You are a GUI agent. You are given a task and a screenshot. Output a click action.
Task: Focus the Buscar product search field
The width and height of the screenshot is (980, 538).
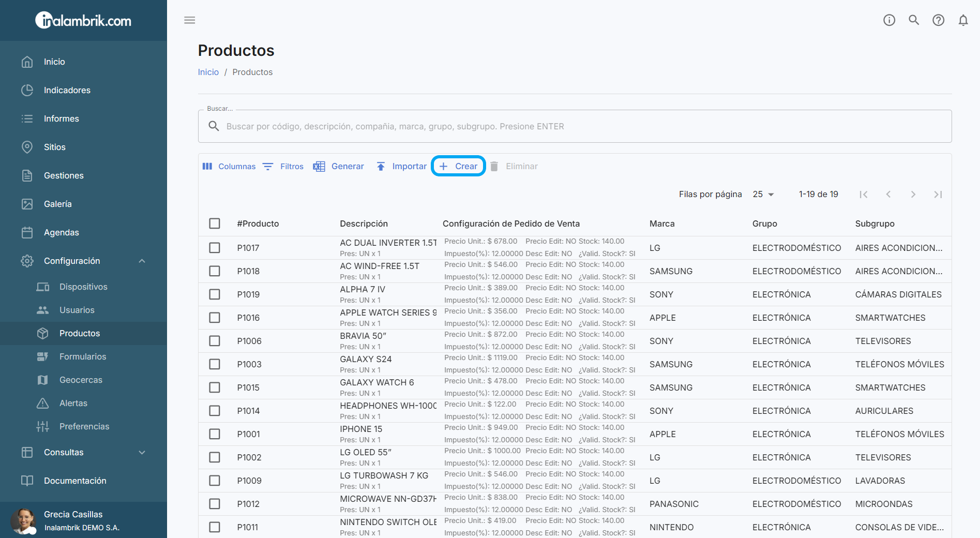click(575, 126)
